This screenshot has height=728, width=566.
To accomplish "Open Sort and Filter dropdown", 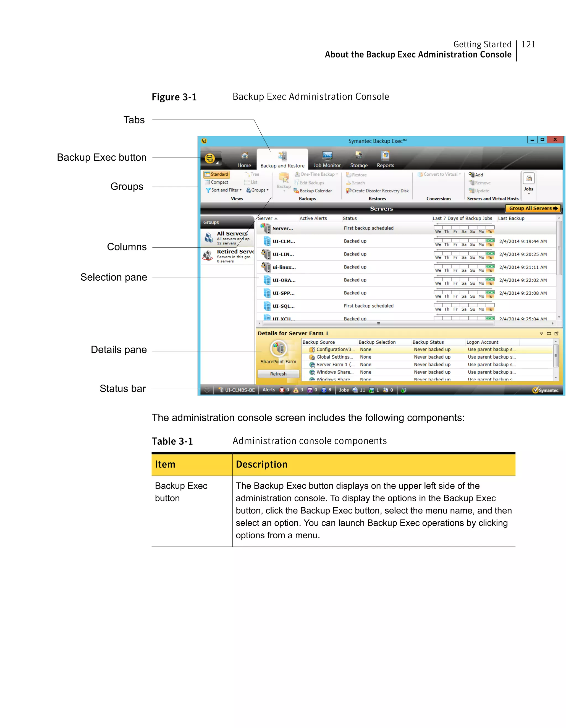I will pyautogui.click(x=224, y=190).
